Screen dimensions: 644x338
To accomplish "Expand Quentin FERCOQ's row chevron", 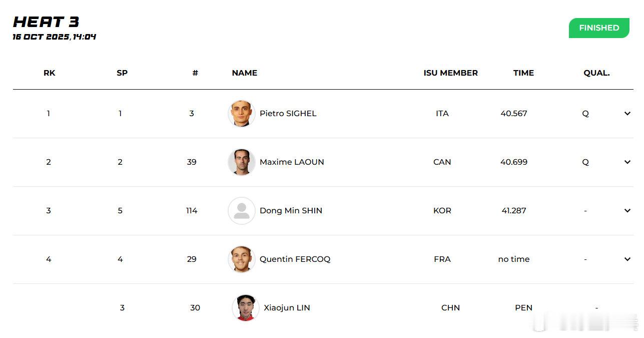I will (x=627, y=259).
